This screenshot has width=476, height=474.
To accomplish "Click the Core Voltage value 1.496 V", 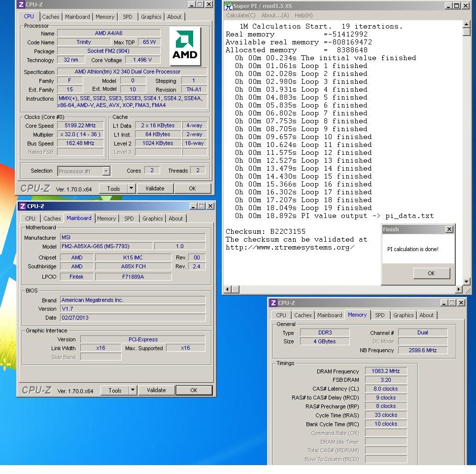I will coord(142,60).
